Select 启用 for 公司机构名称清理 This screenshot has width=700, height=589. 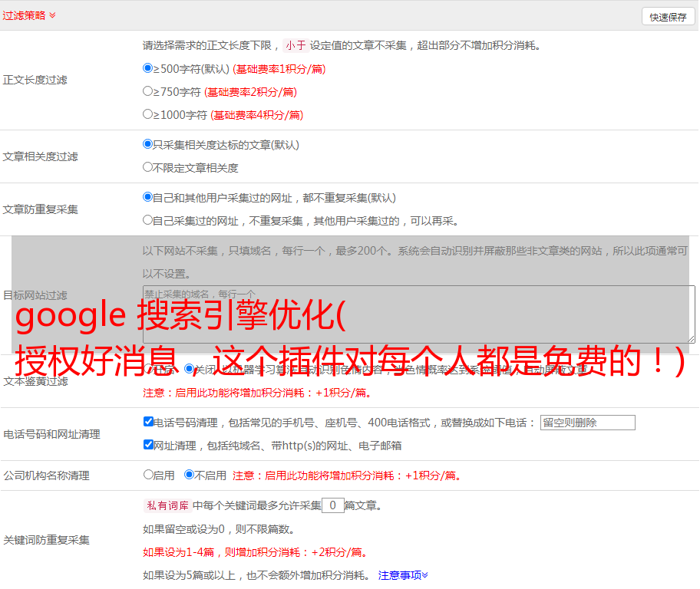(148, 474)
